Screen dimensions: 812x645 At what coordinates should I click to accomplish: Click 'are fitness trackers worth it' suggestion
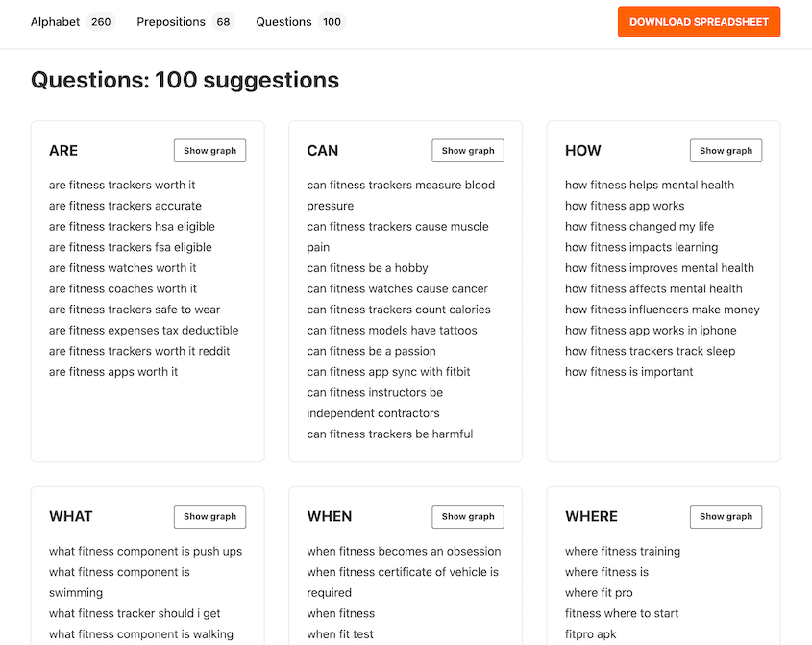coord(122,185)
